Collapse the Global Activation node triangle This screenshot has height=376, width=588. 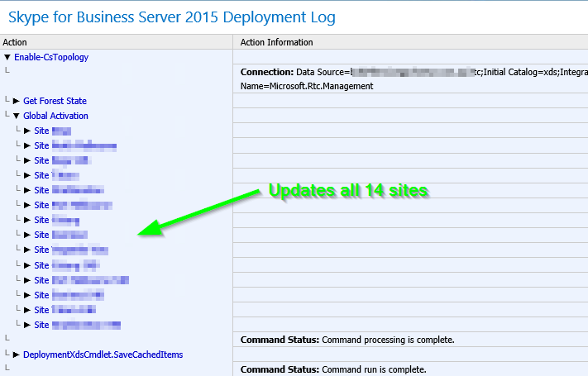[16, 116]
